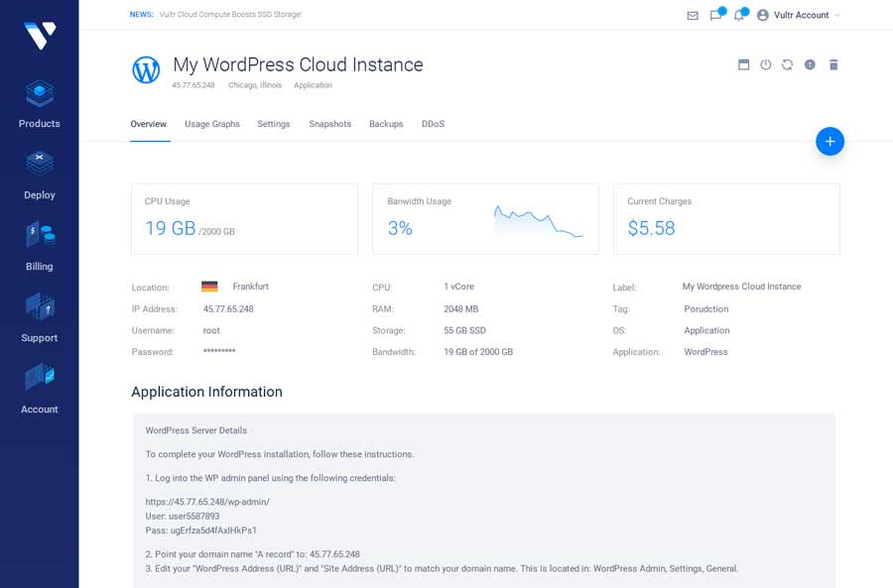Open the Billing sidebar section
Image resolution: width=893 pixels, height=588 pixels.
(x=39, y=235)
